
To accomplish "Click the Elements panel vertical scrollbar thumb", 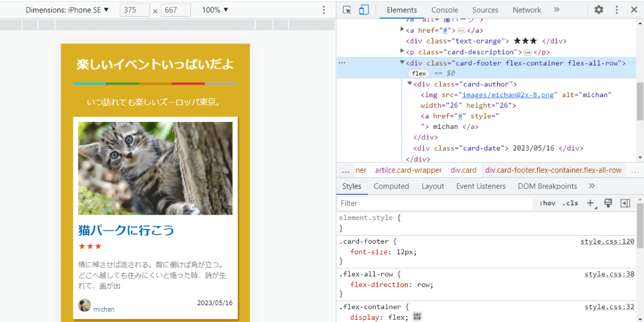I will tap(640, 101).
